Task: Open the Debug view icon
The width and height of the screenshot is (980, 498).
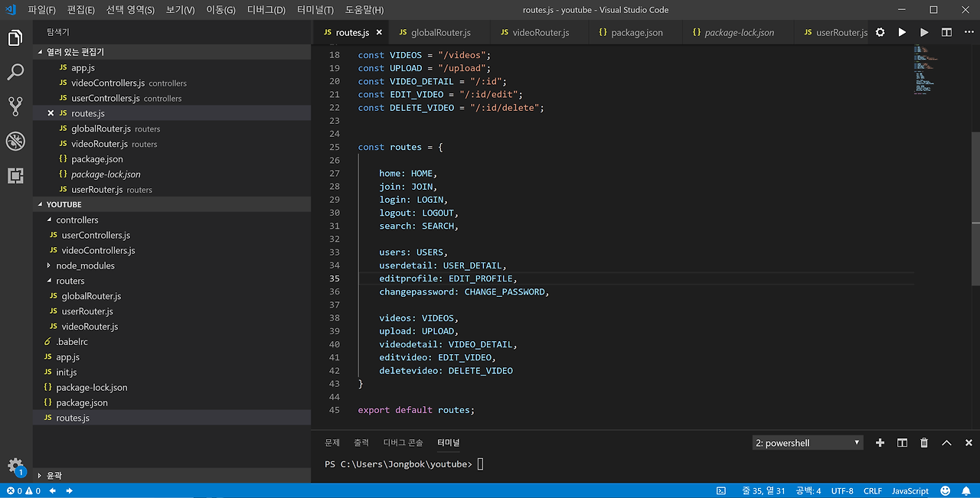Action: pyautogui.click(x=15, y=141)
